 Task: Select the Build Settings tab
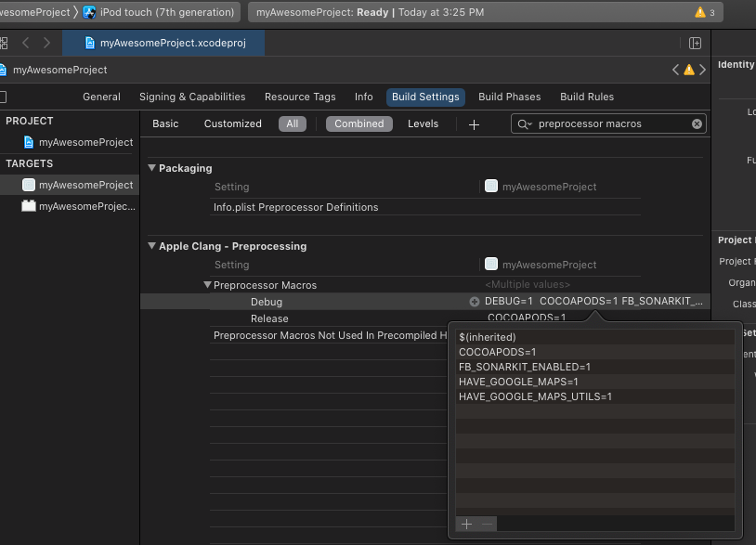(x=425, y=97)
